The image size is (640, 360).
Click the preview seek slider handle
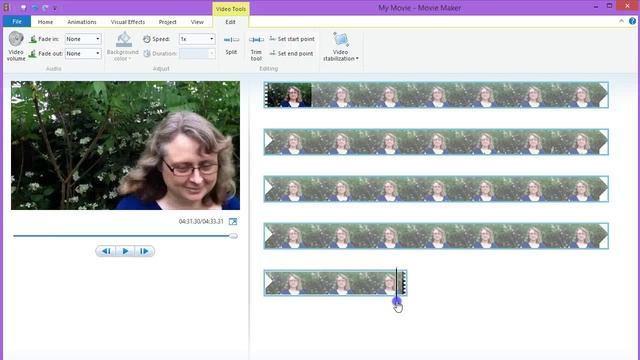pyautogui.click(x=233, y=236)
